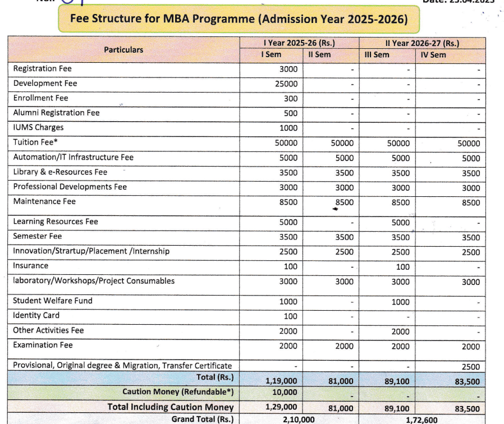The height and width of the screenshot is (424, 504).
Task: Click the Identity Card row label
Action: coord(36,315)
